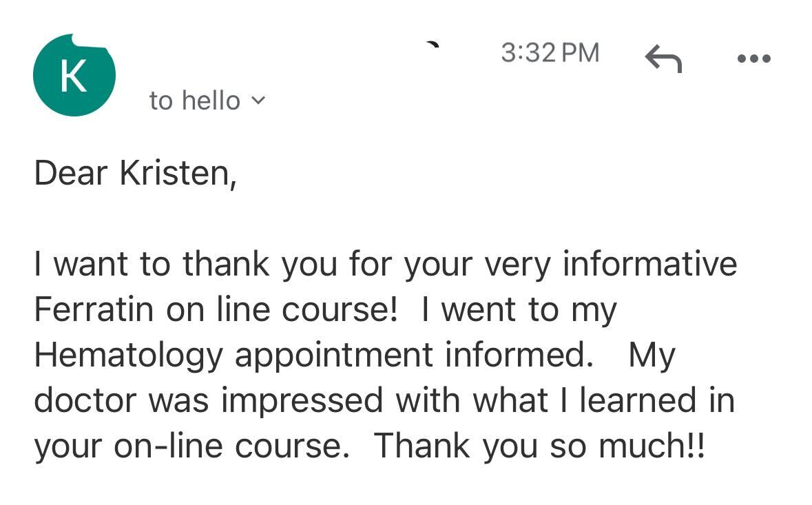Click the 3:32 PM timestamp
Screen dimensions: 812x505
click(550, 53)
